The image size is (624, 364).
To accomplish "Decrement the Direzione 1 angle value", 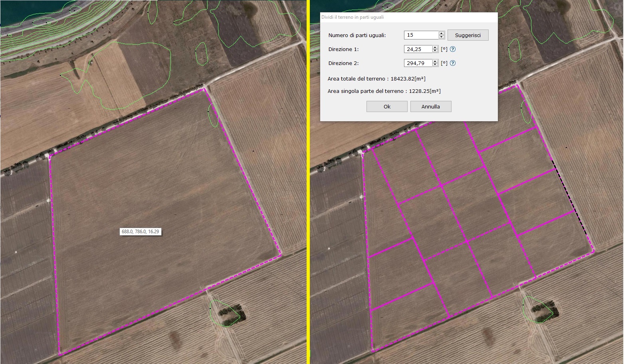I will (x=435, y=51).
